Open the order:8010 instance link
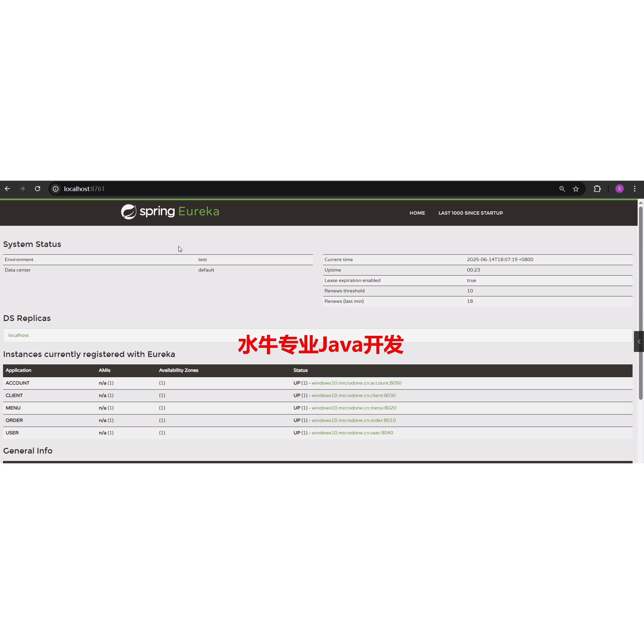This screenshot has height=644, width=644. pos(354,420)
